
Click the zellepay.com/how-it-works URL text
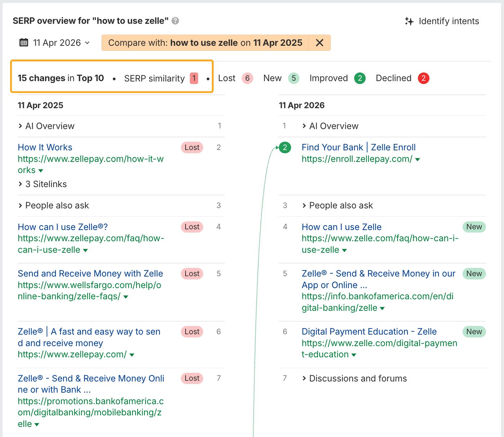(x=91, y=164)
